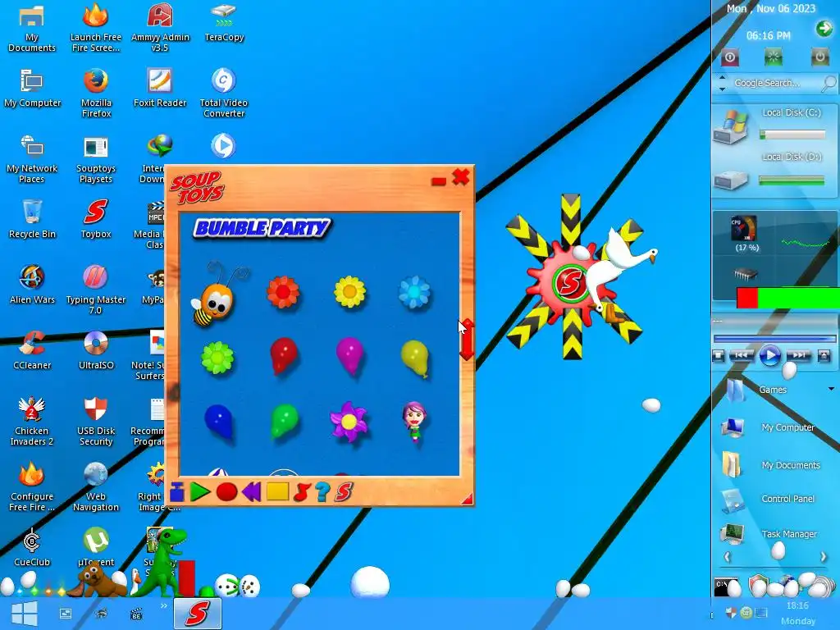Open CCleaner desktop shortcut
Image resolution: width=840 pixels, height=630 pixels.
[x=32, y=350]
